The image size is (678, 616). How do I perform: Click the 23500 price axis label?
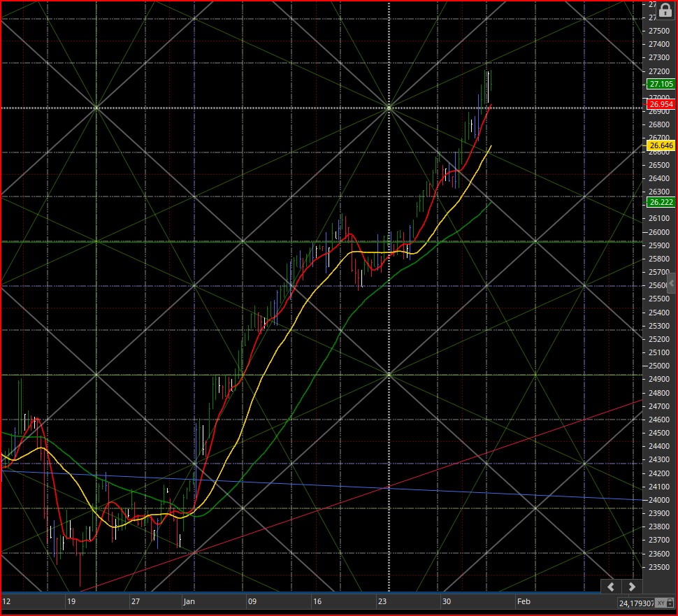point(659,567)
